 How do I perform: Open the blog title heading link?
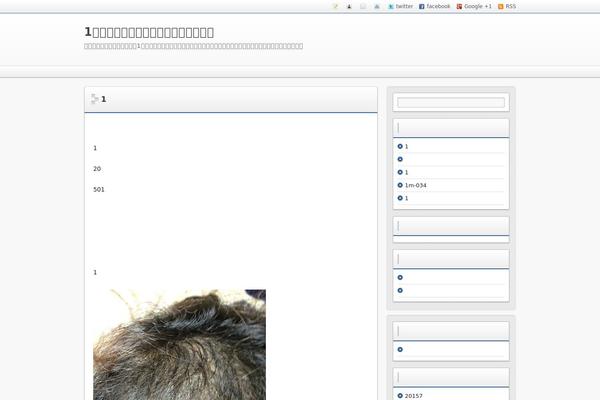tap(149, 32)
